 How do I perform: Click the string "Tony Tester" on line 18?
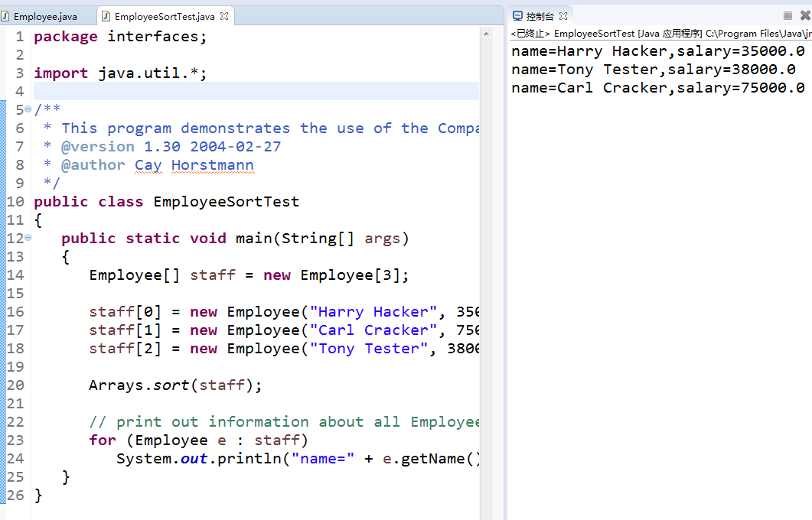point(369,349)
